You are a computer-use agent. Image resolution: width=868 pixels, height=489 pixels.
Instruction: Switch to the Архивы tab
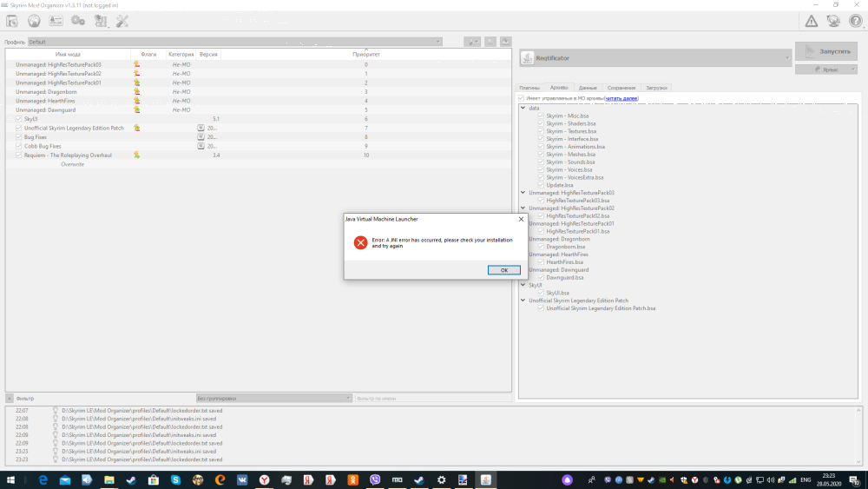(x=558, y=88)
